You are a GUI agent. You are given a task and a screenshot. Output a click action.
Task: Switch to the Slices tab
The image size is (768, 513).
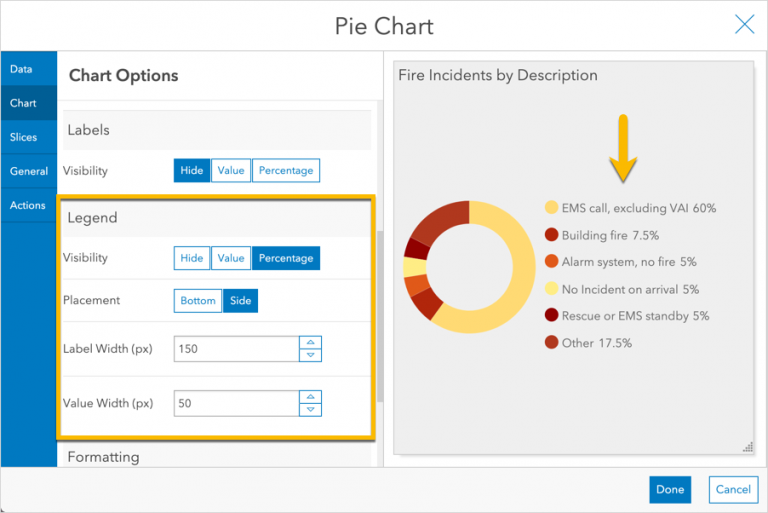[x=23, y=137]
